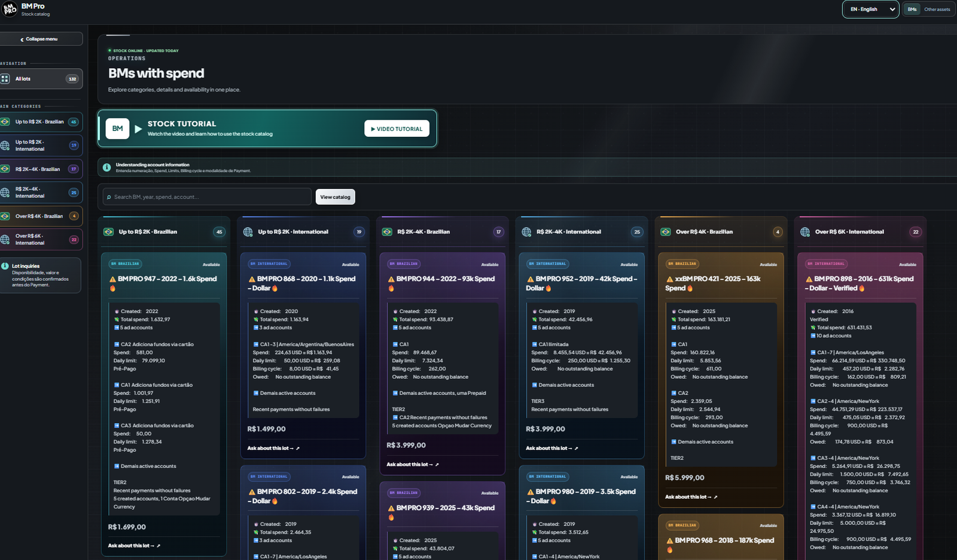
Task: Click the warning icon on BM PRO 868 card title
Action: pos(252,279)
